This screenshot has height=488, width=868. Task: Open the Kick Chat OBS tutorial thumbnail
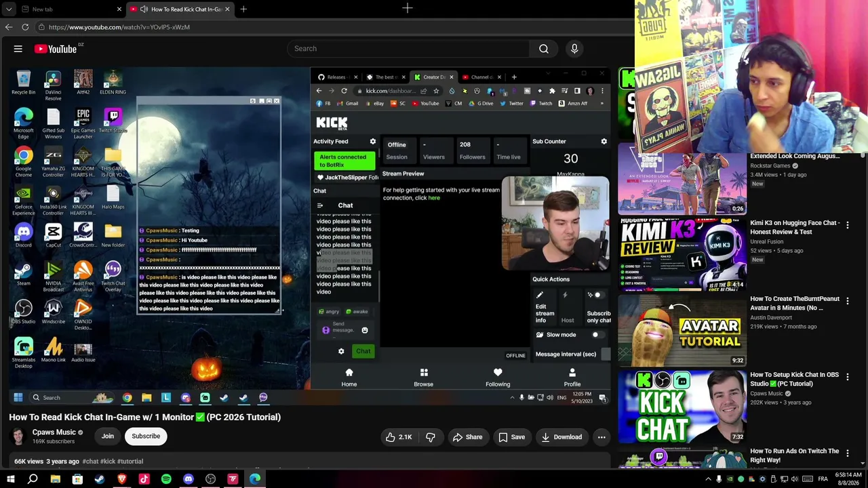pyautogui.click(x=682, y=407)
